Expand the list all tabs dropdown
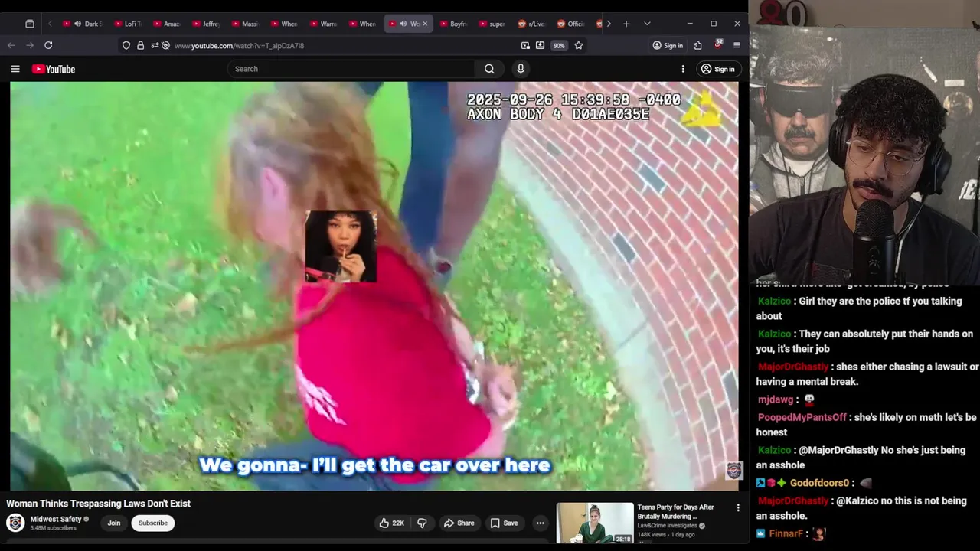This screenshot has width=980, height=551. click(x=647, y=24)
